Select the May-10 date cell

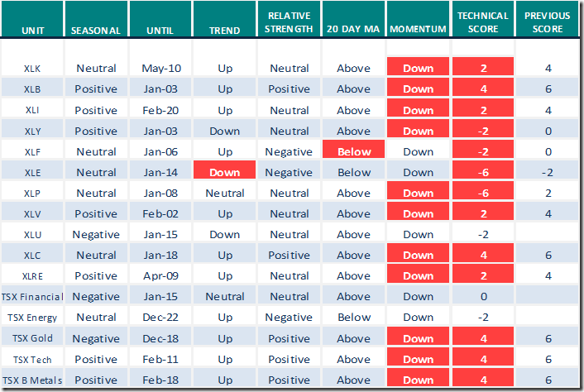(x=161, y=68)
